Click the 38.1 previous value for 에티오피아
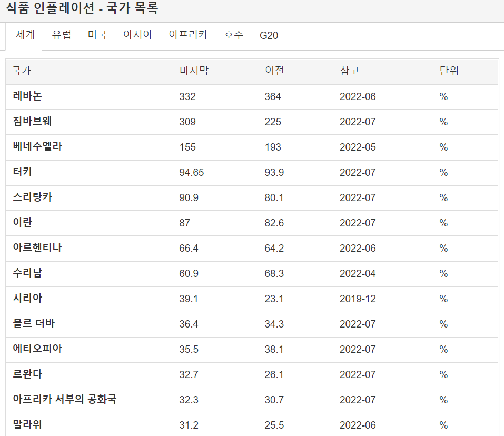The width and height of the screenshot is (504, 436). coord(274,350)
